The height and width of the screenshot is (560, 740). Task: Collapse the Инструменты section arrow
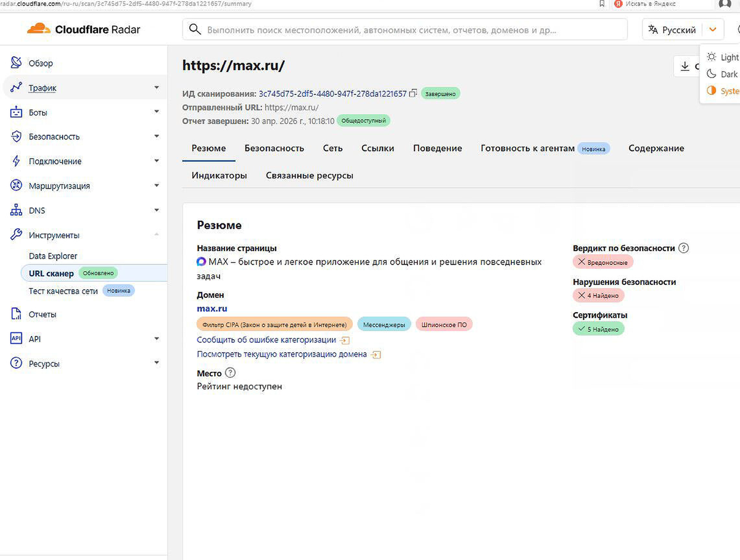pos(157,235)
